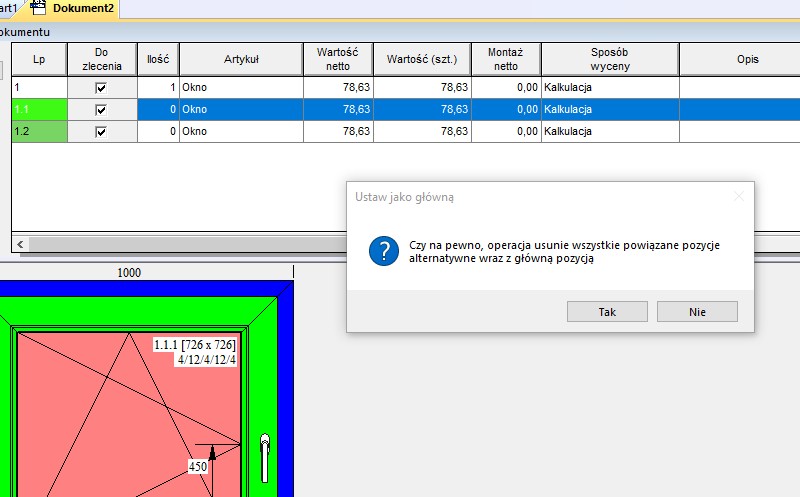Toggle Do zlecenia checkbox in row 1.1

tap(101, 110)
